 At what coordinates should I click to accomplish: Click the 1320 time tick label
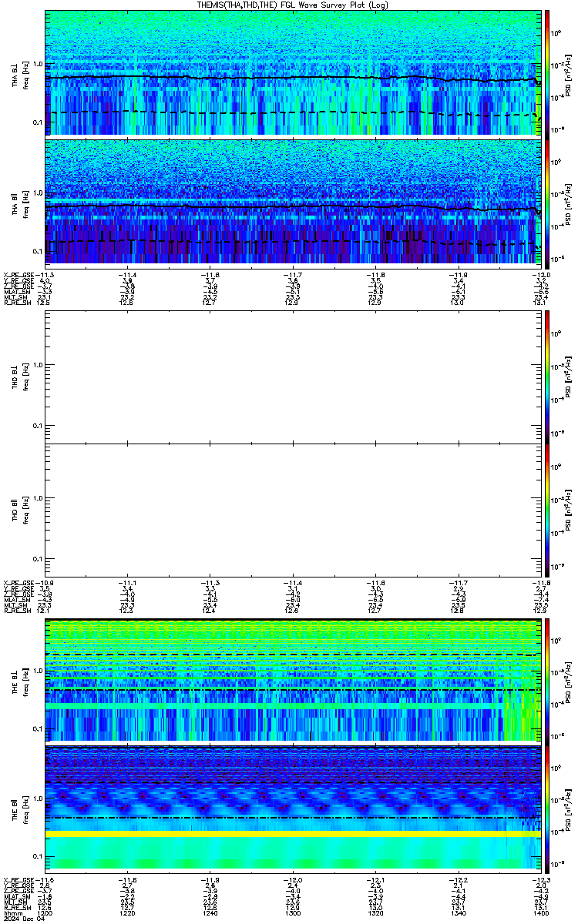click(x=376, y=913)
